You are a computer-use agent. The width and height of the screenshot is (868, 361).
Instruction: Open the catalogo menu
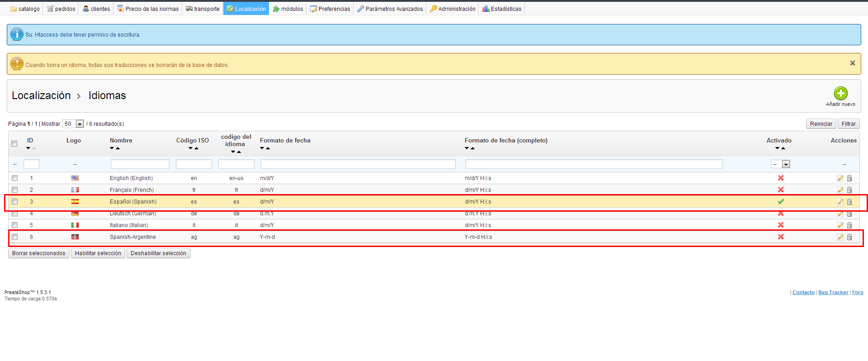coord(25,9)
